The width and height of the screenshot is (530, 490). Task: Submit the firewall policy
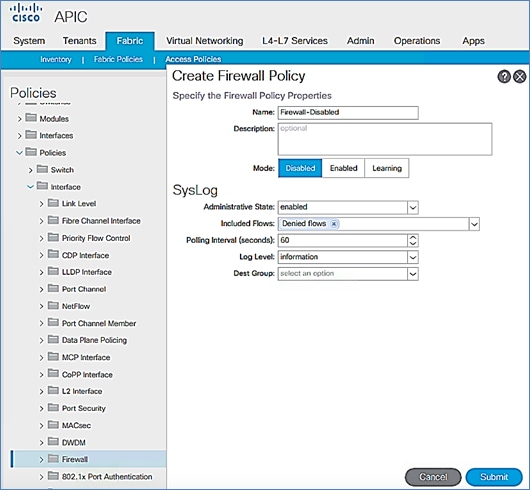(494, 477)
